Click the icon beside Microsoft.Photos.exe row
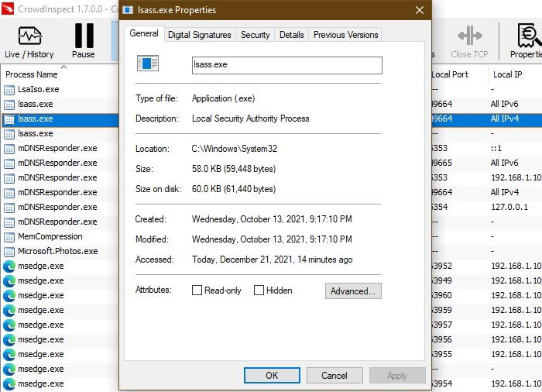 9,252
